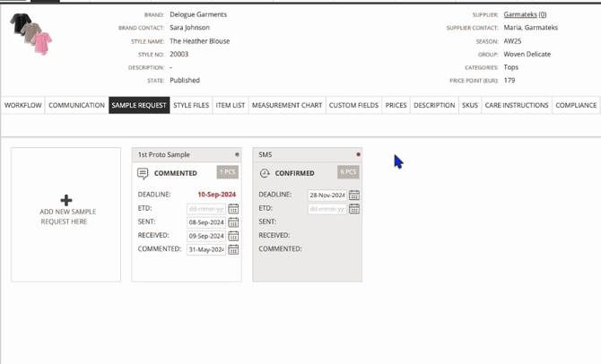The height and width of the screenshot is (364, 601).
Task: Switch to the SKUs tab
Action: pyautogui.click(x=470, y=106)
